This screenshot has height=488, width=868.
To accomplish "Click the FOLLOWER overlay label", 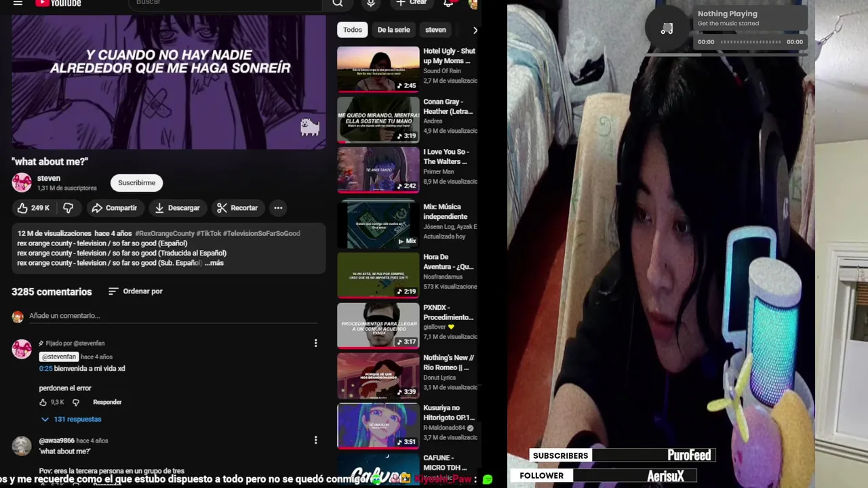I will point(541,476).
